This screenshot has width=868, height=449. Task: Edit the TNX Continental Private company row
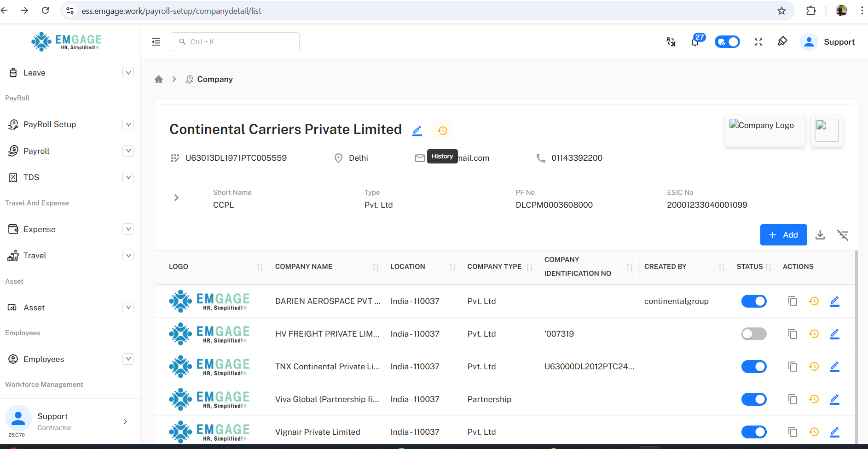pos(834,367)
